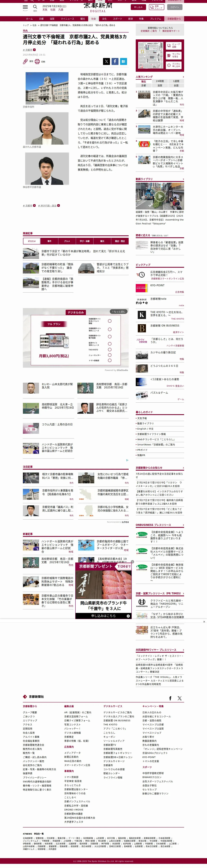This screenshot has height=868, width=207.
Task: Click デジタル申し込み icon in newspaper panel
Action: pos(169,65)
